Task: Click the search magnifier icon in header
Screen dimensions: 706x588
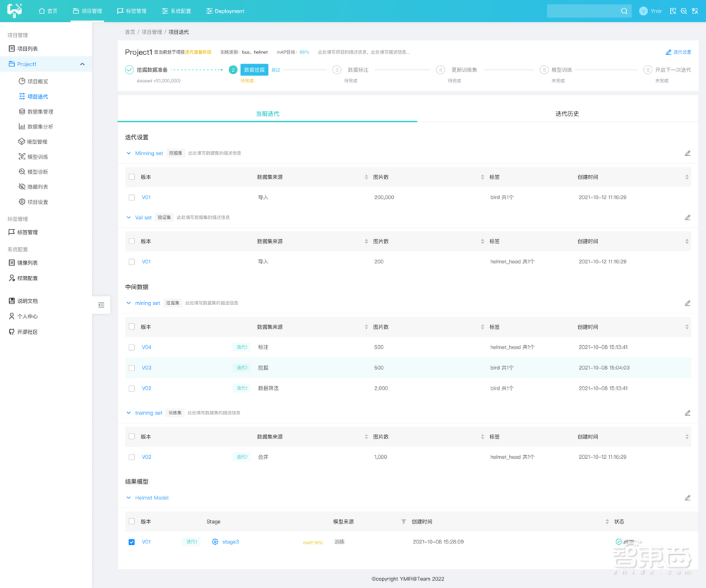Action: (624, 11)
